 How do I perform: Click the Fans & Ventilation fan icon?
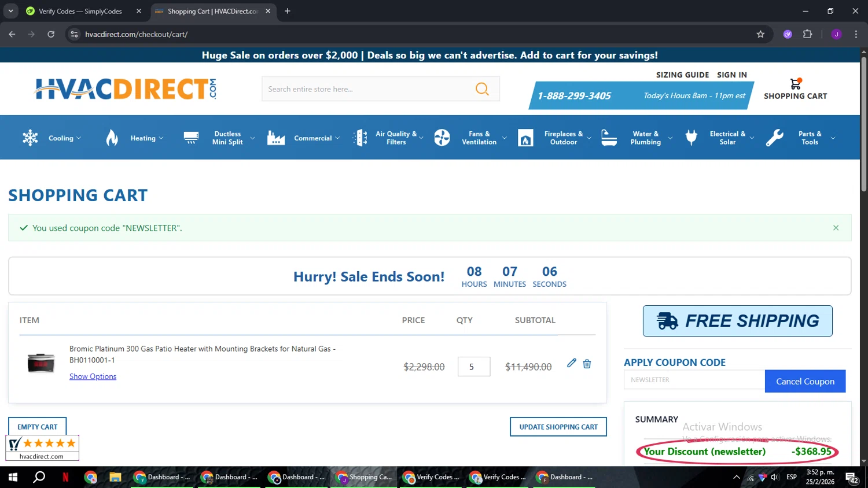442,138
